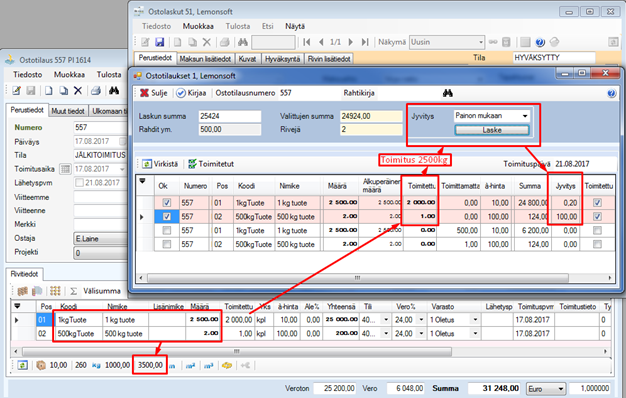Click new document icon in Ostotilaus toolbar
This screenshot has height=398, width=626.
48,91
